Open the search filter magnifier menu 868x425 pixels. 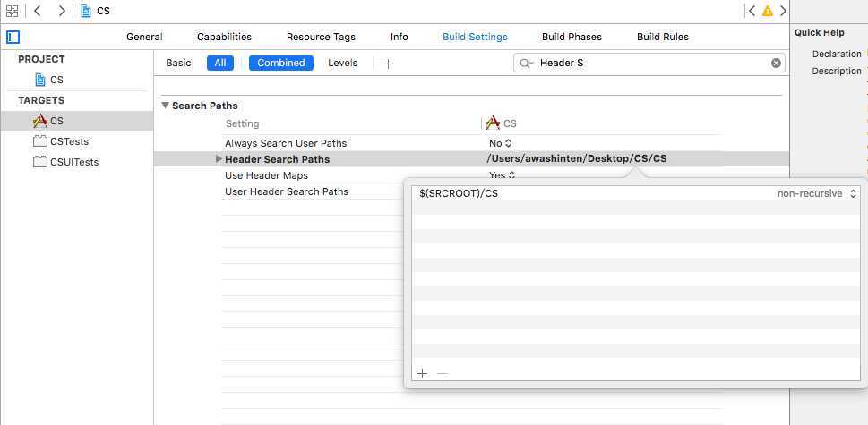coord(526,63)
